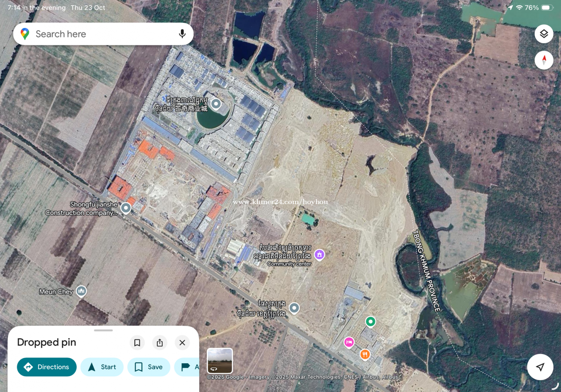This screenshot has height=392, width=561.
Task: Tap the compass to reset north
Action: tap(544, 60)
